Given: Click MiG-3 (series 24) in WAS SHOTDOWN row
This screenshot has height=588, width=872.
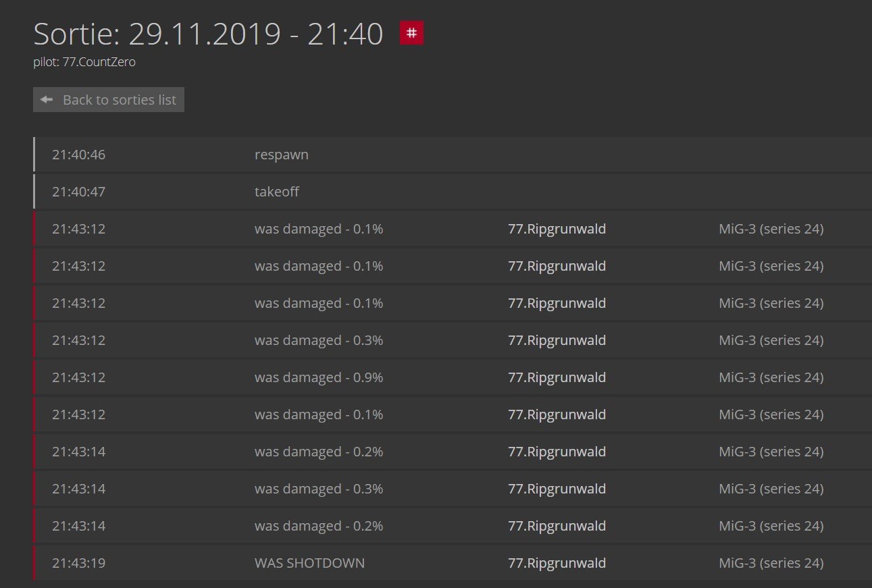Looking at the screenshot, I should [771, 563].
